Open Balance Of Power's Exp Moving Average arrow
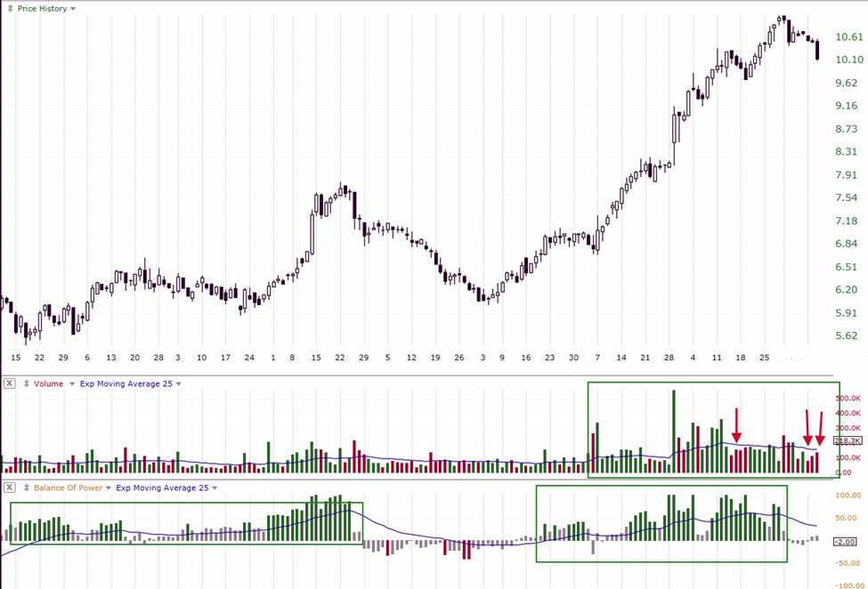 (x=215, y=488)
